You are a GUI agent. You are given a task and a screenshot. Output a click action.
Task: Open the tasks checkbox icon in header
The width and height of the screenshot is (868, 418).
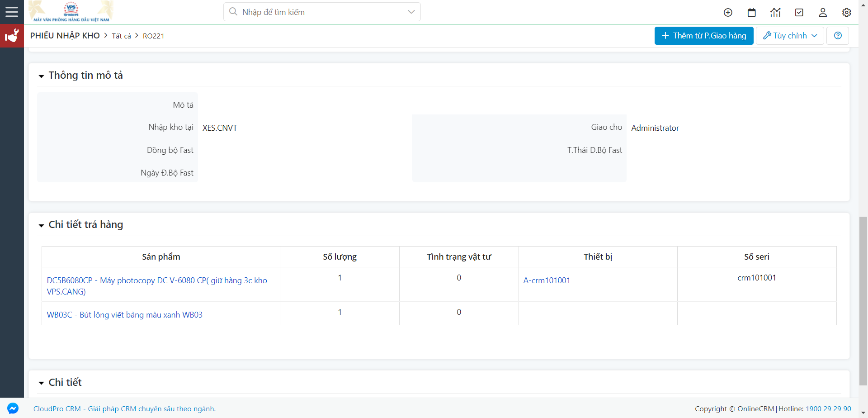799,13
